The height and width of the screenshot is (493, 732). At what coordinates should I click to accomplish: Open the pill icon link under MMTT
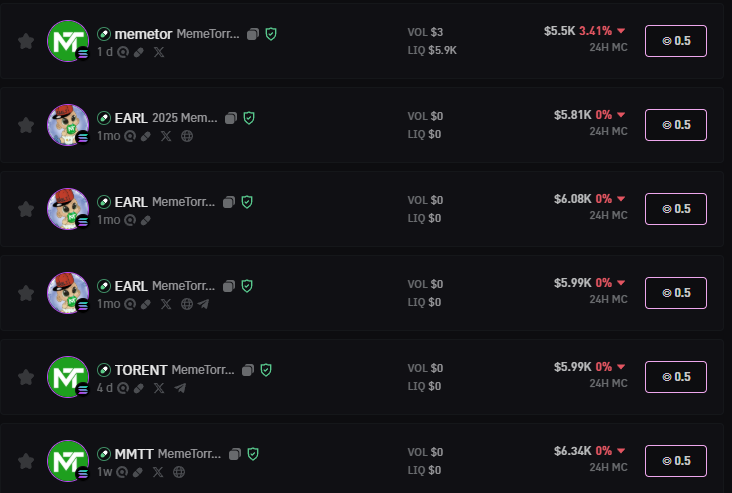coord(138,472)
